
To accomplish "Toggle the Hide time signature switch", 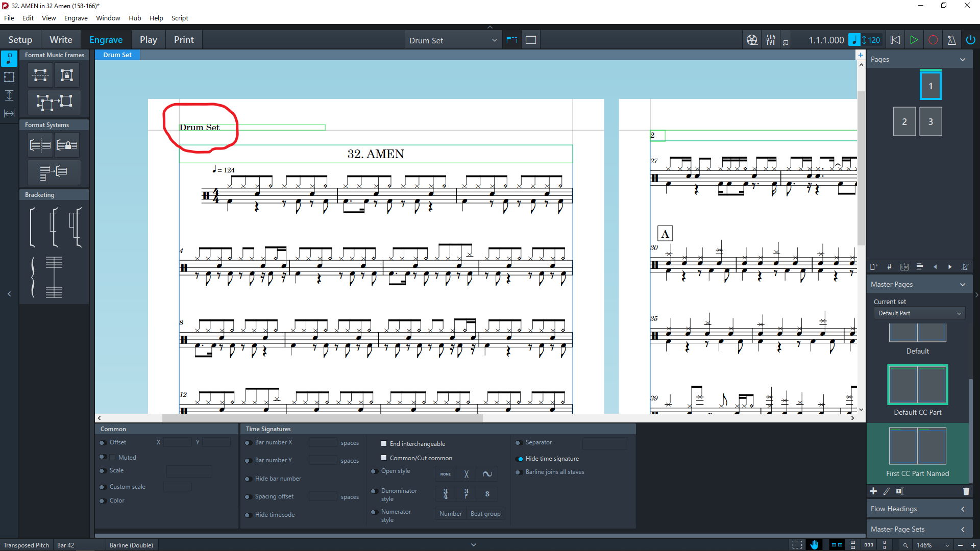I will click(520, 459).
